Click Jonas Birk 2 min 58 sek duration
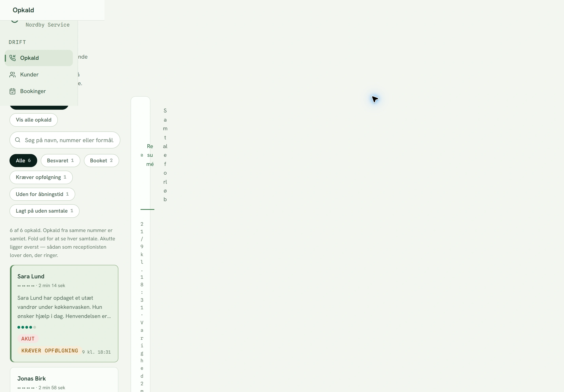 (x=52, y=388)
